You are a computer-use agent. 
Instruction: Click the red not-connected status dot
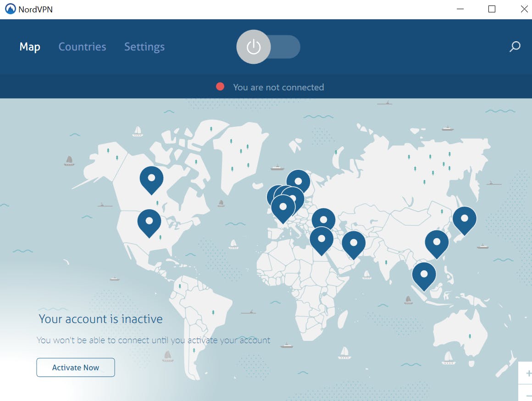[x=220, y=87]
